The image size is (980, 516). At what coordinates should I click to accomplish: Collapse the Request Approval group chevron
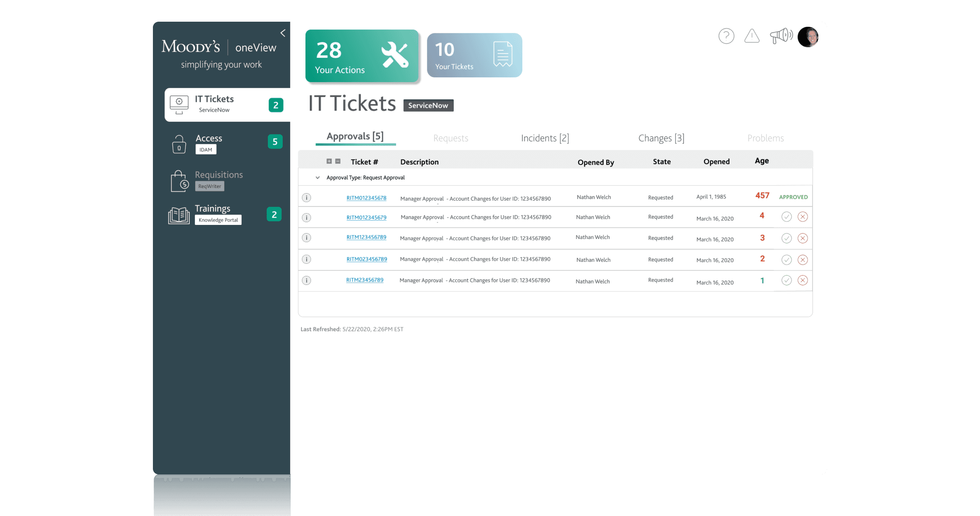318,178
